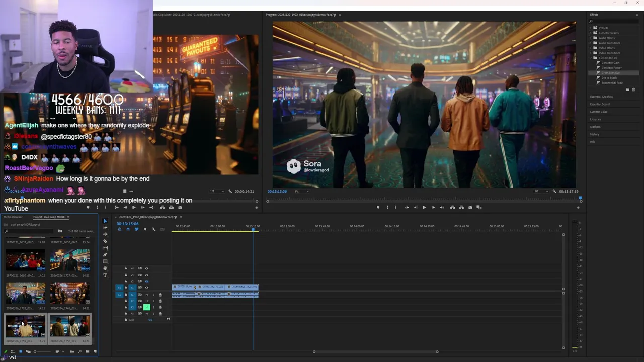
Task: Toggle Linked Selection in timeline
Action: (136, 229)
